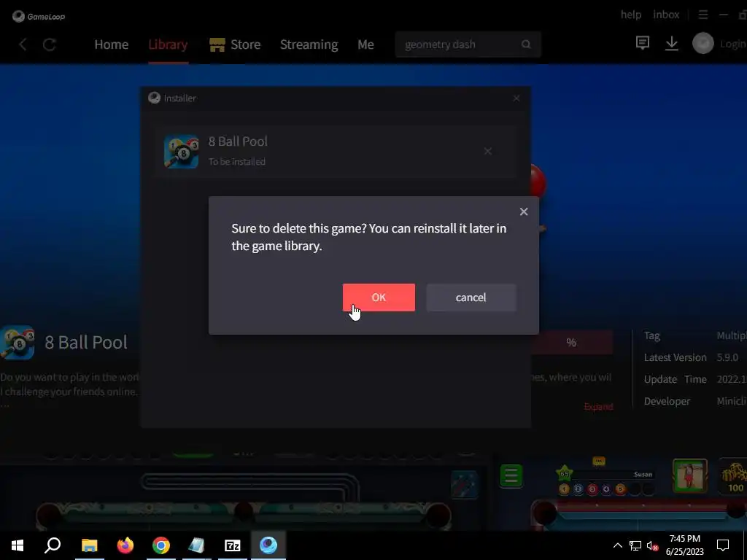Click the 'Latest Version' label
This screenshot has height=560, width=747.
pos(675,357)
